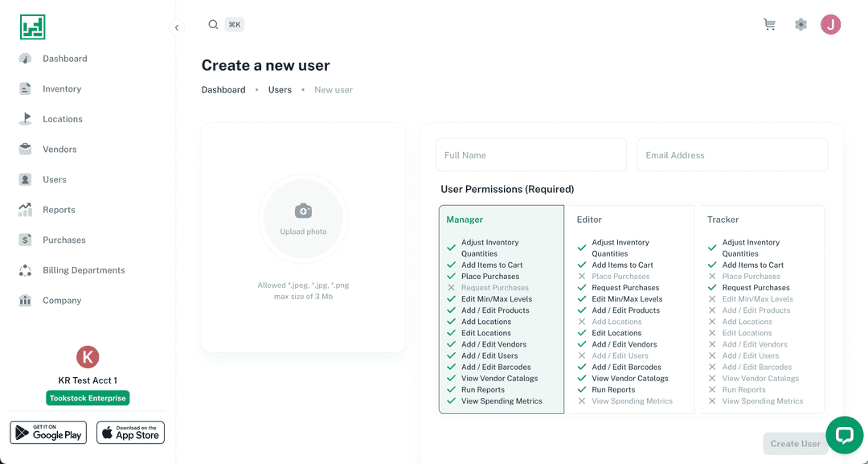
Task: Click the Inventory icon in sidebar
Action: (x=26, y=89)
